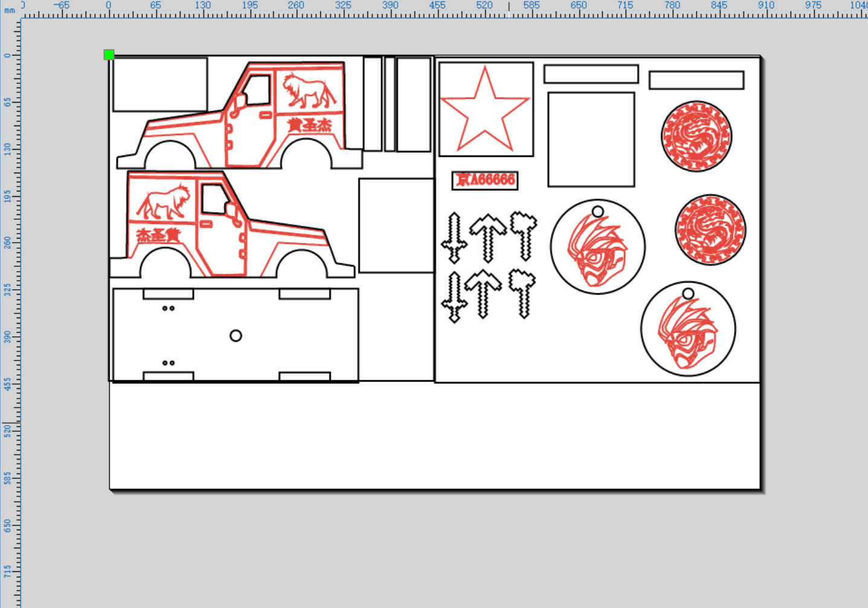Select the red five-pointed star outline
This screenshot has height=608, width=868.
[x=485, y=110]
